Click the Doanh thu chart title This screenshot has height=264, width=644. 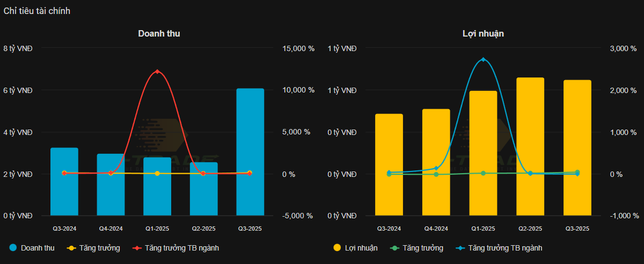tap(159, 33)
